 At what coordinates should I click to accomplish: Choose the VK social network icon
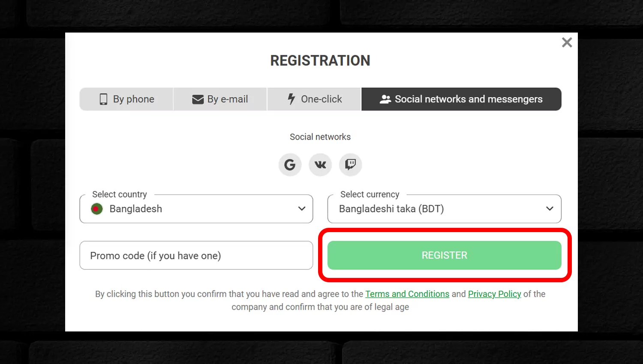320,164
